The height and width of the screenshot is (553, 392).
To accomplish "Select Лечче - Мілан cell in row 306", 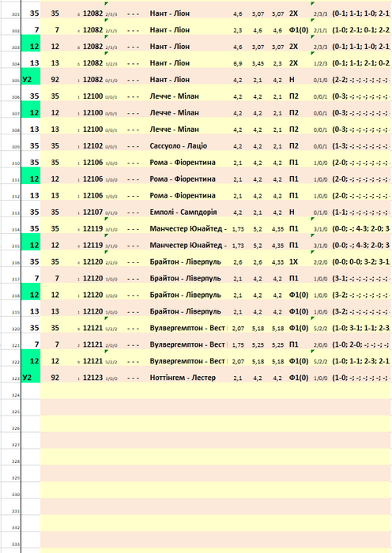I will 175,96.
